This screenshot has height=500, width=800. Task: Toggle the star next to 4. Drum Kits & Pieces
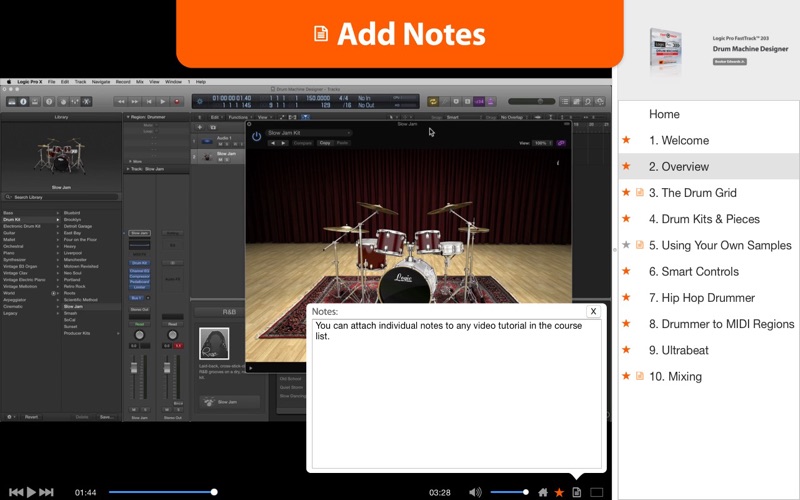coord(626,218)
